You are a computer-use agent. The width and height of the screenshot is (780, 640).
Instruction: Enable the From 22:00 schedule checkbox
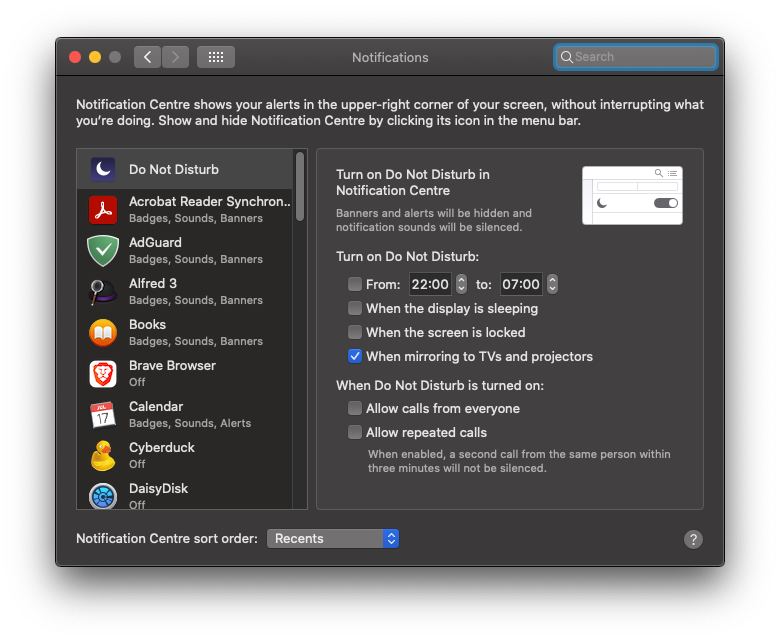[x=355, y=284]
